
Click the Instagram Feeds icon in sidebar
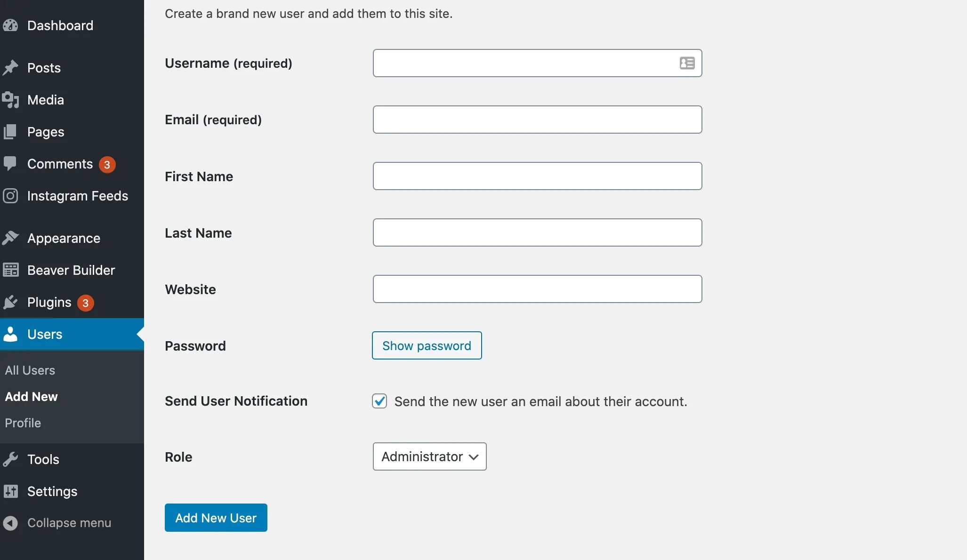click(10, 197)
